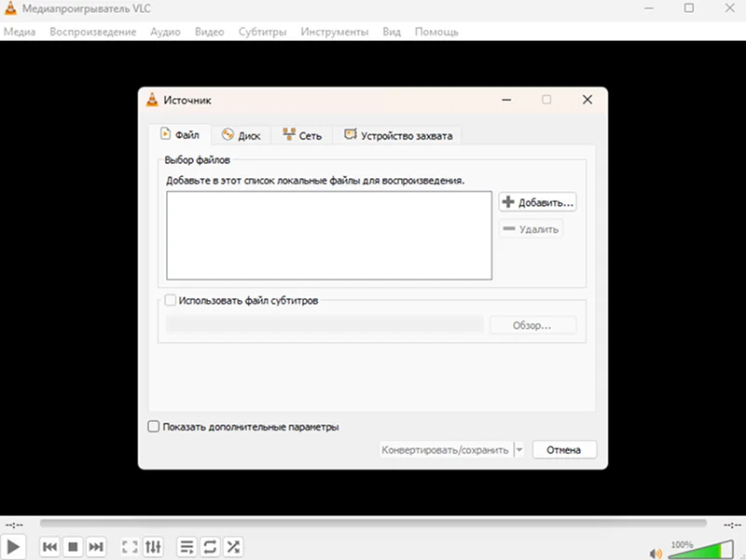Start playback with the Play button
This screenshot has width=746, height=560.
coord(13,547)
